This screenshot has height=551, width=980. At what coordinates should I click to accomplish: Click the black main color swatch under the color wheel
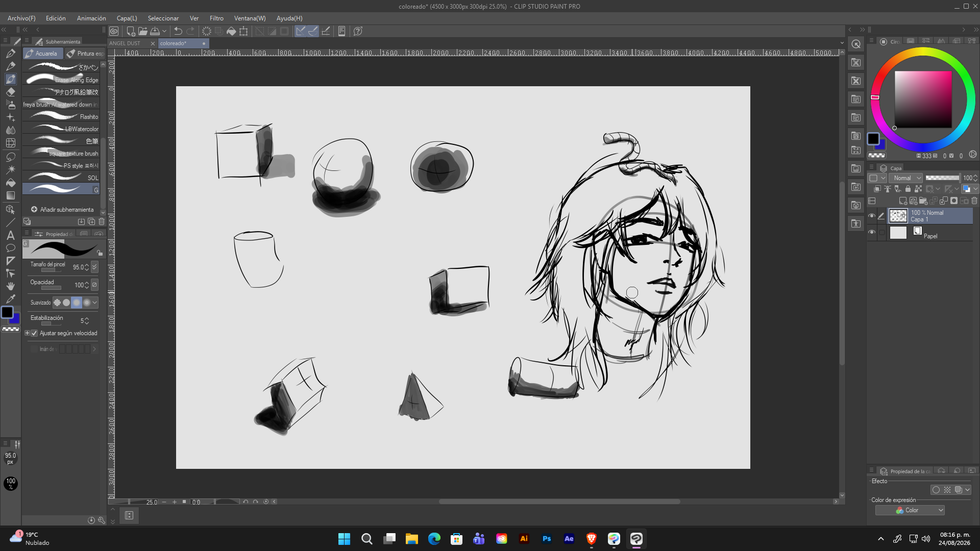click(873, 139)
